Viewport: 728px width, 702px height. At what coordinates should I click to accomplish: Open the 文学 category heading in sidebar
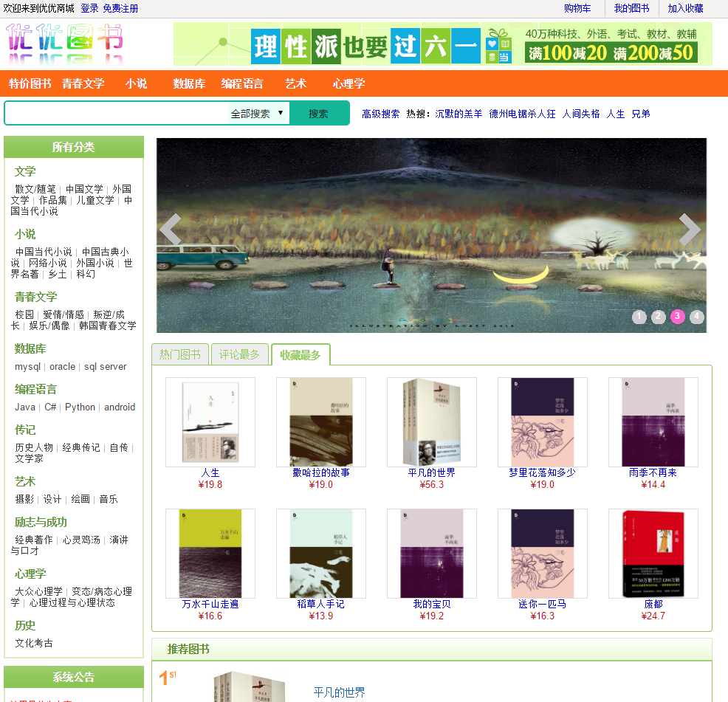point(25,171)
